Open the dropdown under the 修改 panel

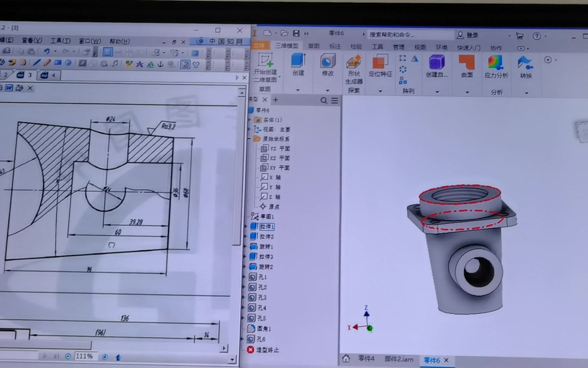pos(328,91)
